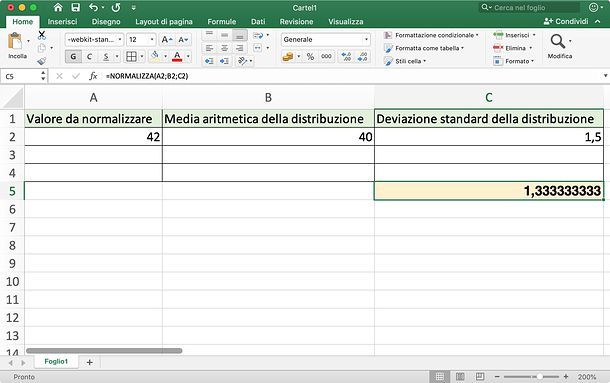This screenshot has width=610, height=383.
Task: Open the Dati tab
Action: coord(258,21)
